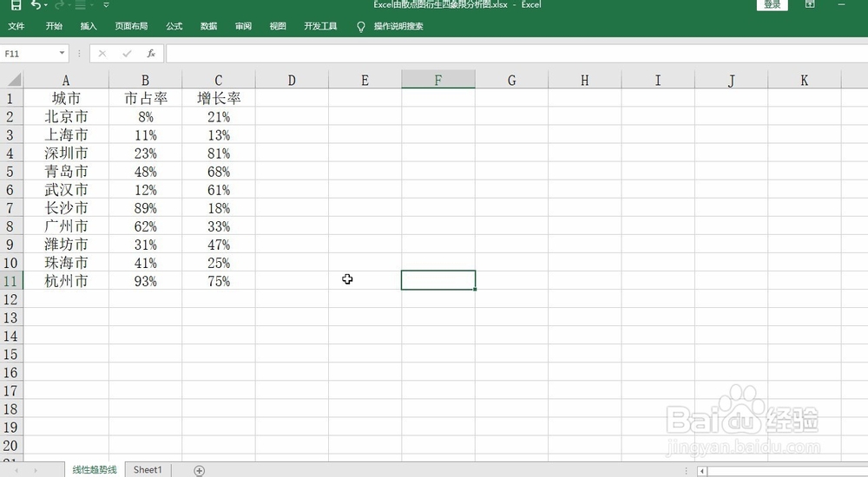Open the 公式 ribbon tab

(x=174, y=26)
